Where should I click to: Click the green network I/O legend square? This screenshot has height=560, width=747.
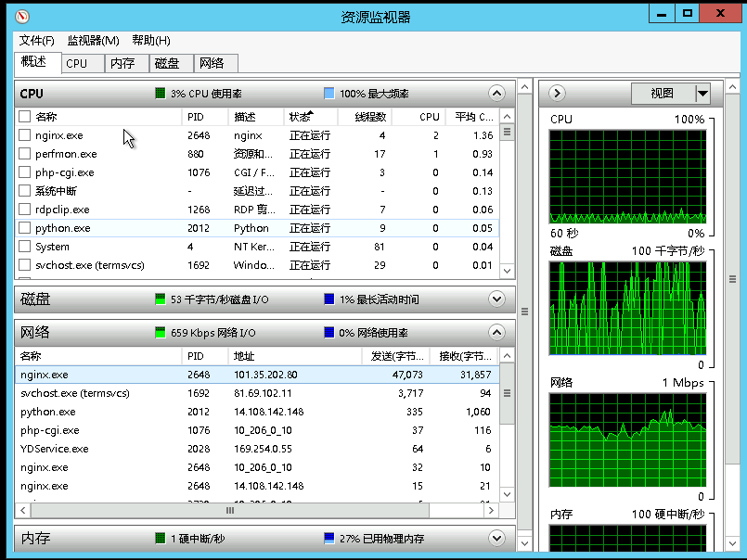160,332
